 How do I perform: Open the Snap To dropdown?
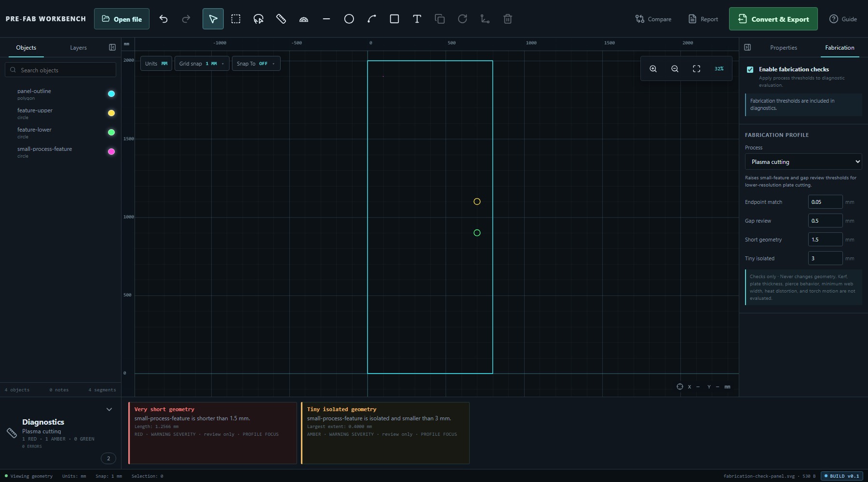256,64
